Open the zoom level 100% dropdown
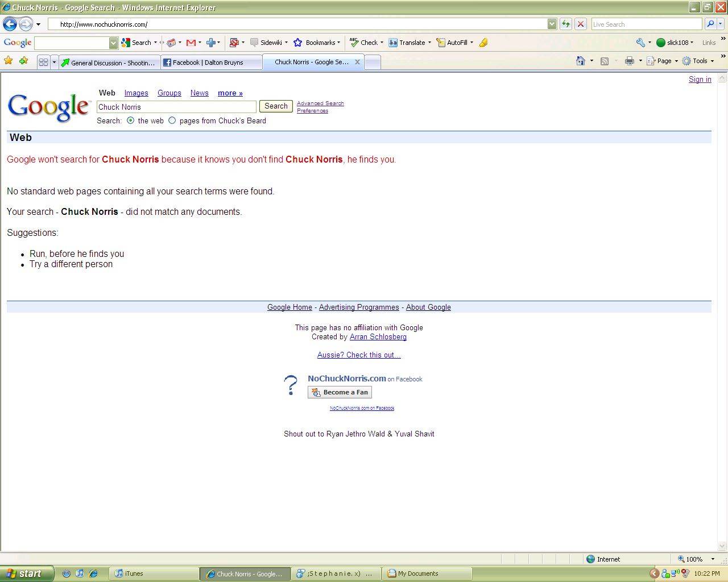Viewport: 728px width, 582px height. pyautogui.click(x=713, y=559)
